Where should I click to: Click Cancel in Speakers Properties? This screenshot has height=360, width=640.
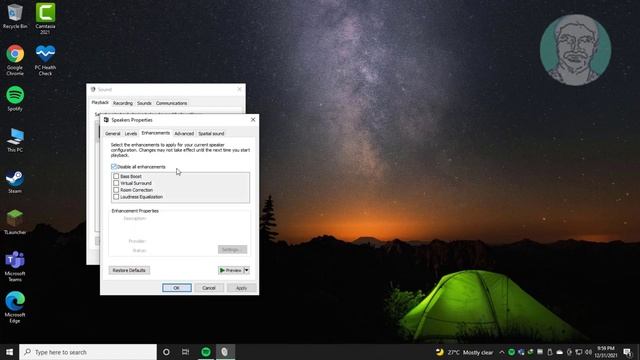(x=209, y=288)
